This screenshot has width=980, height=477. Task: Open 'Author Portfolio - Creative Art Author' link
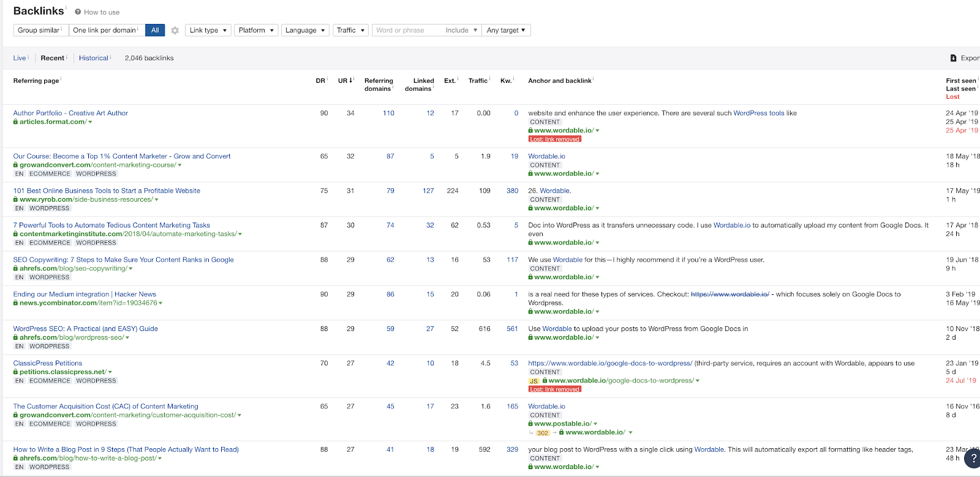click(x=70, y=113)
